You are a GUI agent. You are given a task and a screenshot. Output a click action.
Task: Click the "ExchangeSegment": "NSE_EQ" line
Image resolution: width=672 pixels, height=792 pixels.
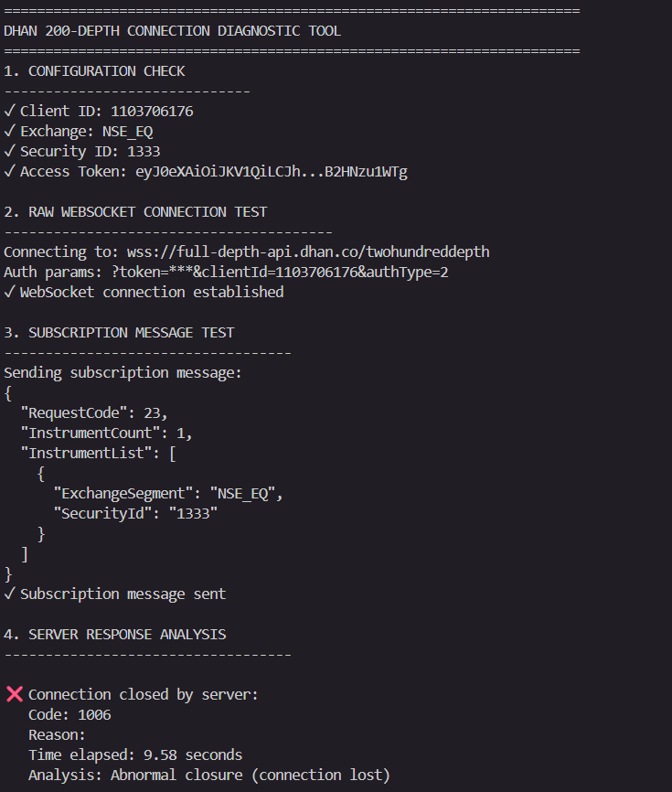pos(169,494)
